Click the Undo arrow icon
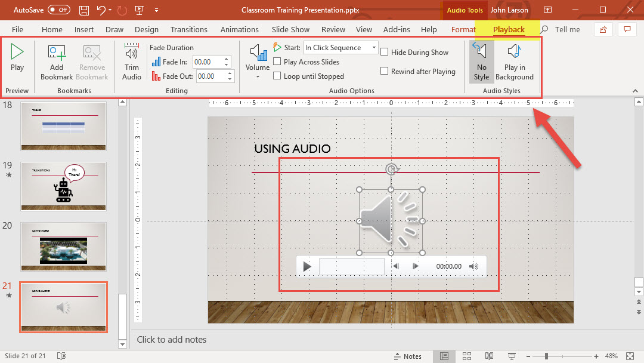Screen dimensions: 644x363 [x=101, y=10]
